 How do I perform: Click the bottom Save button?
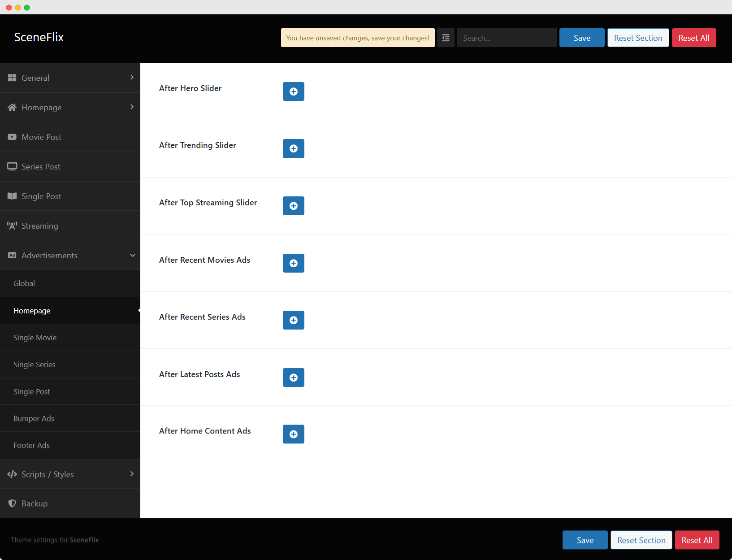pos(585,540)
